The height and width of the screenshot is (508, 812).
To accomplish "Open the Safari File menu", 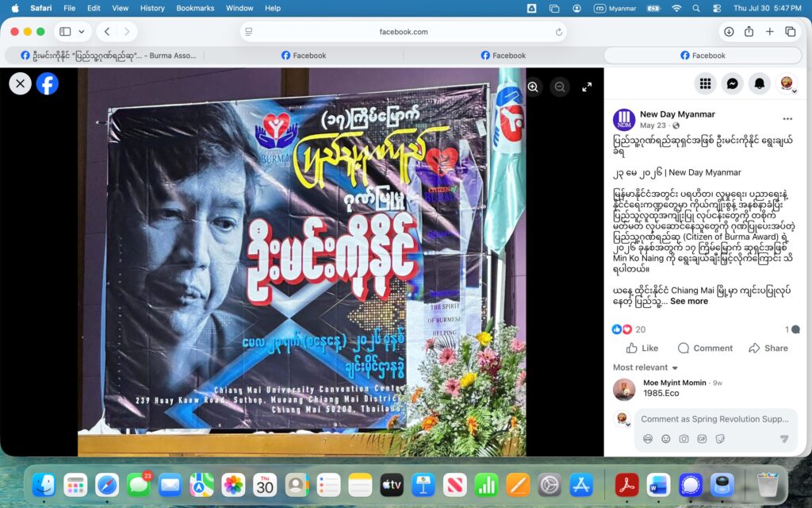I will tap(70, 8).
